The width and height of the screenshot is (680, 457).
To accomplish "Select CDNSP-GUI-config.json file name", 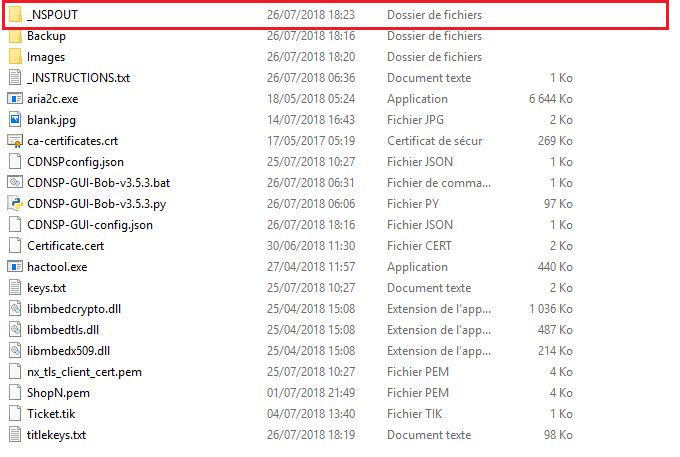I will [x=90, y=225].
